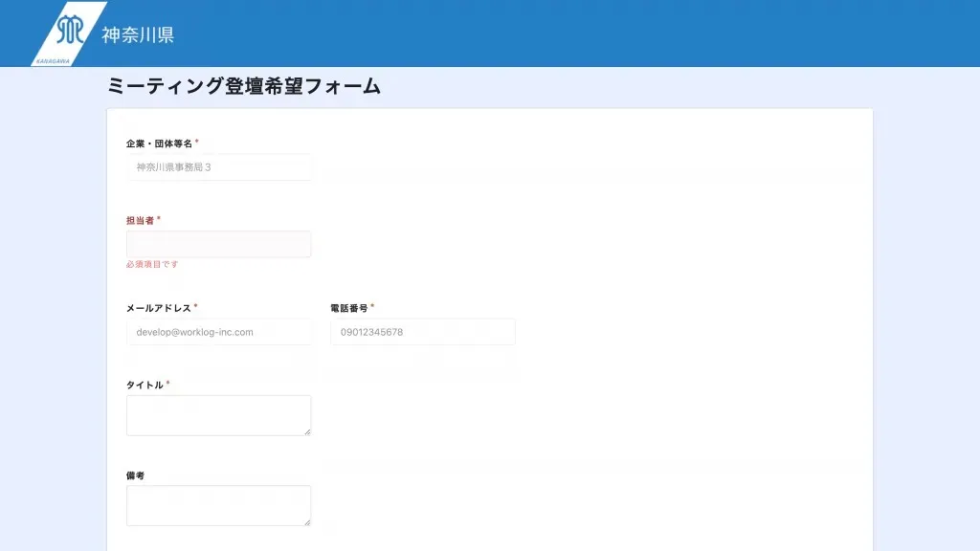Click the 必須項目です error message

pyautogui.click(x=152, y=264)
